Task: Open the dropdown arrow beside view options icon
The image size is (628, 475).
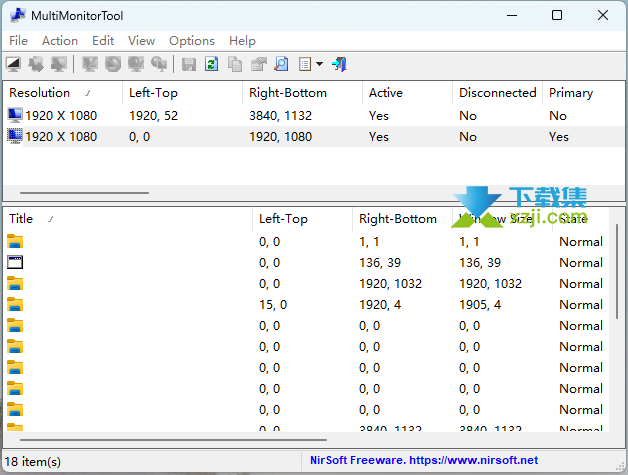Action: click(x=320, y=64)
